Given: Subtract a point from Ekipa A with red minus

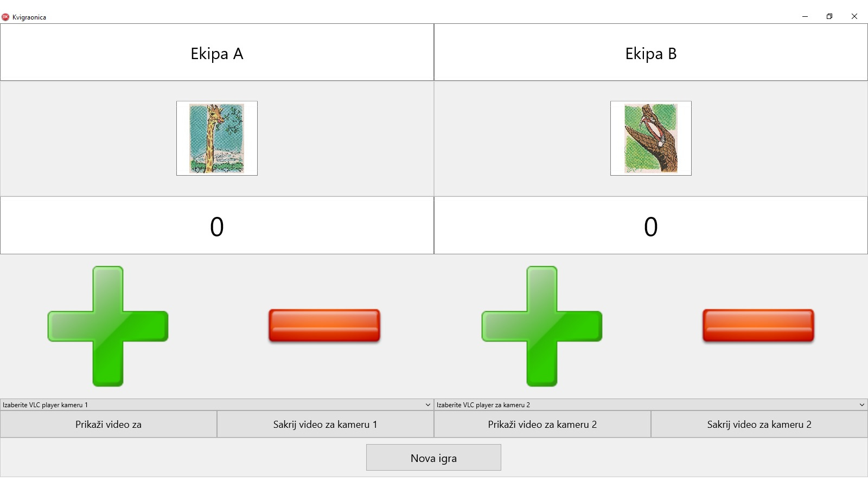Looking at the screenshot, I should tap(324, 326).
